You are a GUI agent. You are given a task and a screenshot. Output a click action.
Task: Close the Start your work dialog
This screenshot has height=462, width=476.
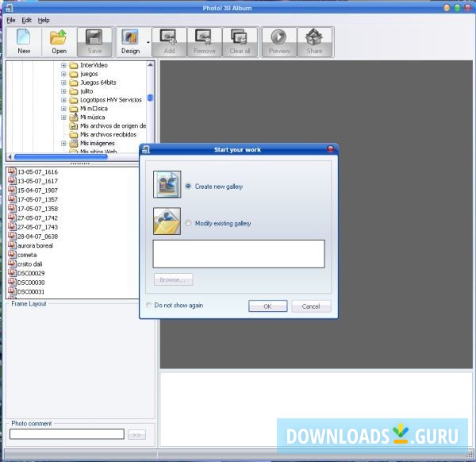tap(331, 148)
